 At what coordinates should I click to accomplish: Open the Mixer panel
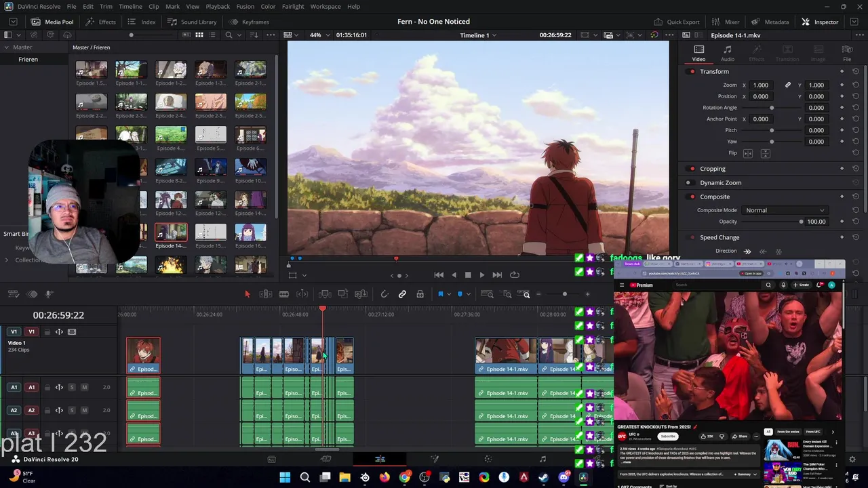coord(726,22)
